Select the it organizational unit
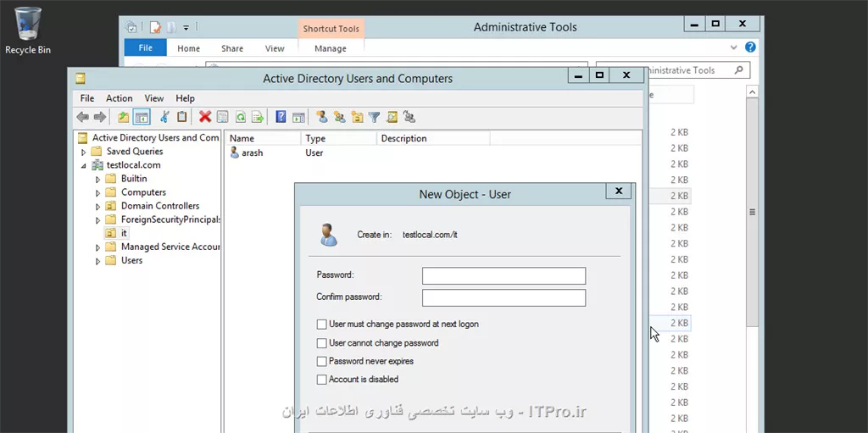 [117, 233]
